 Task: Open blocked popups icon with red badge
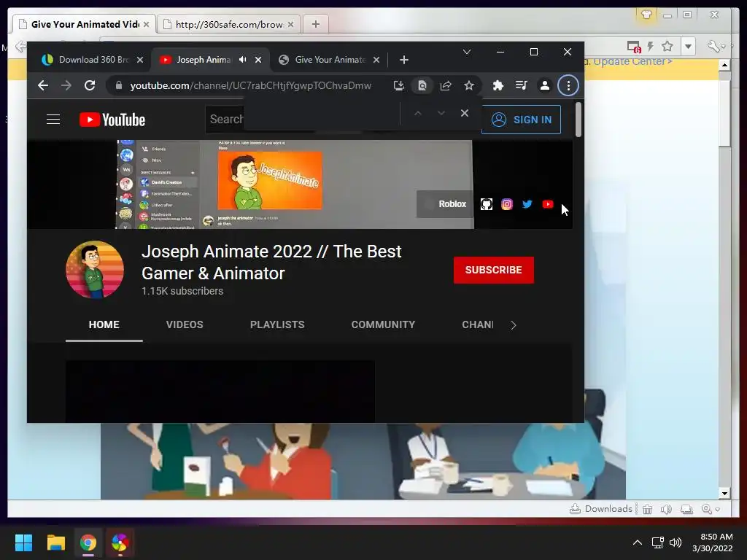click(634, 46)
